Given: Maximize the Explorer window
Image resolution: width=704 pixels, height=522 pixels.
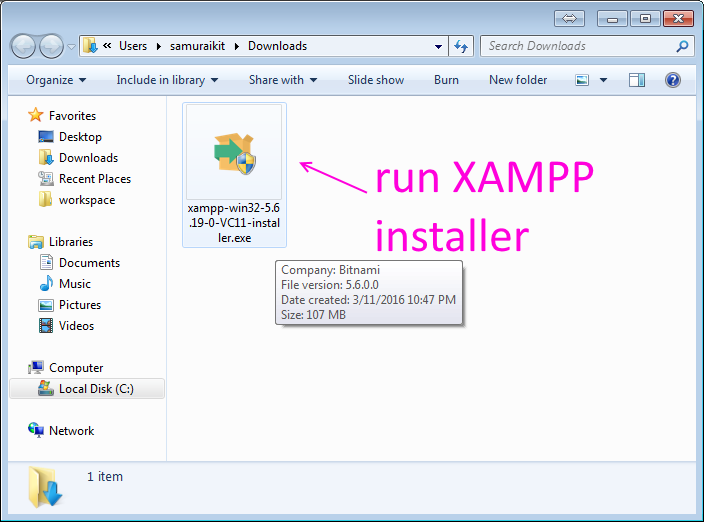Looking at the screenshot, I should [645, 19].
